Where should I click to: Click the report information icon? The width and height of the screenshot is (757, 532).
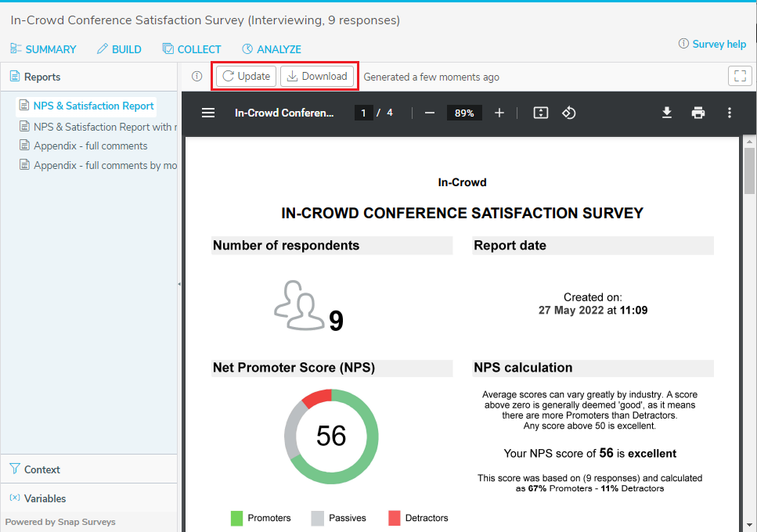pos(197,76)
